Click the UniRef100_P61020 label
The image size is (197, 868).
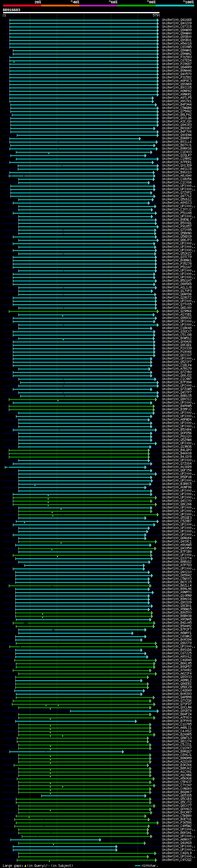pyautogui.click(x=177, y=437)
